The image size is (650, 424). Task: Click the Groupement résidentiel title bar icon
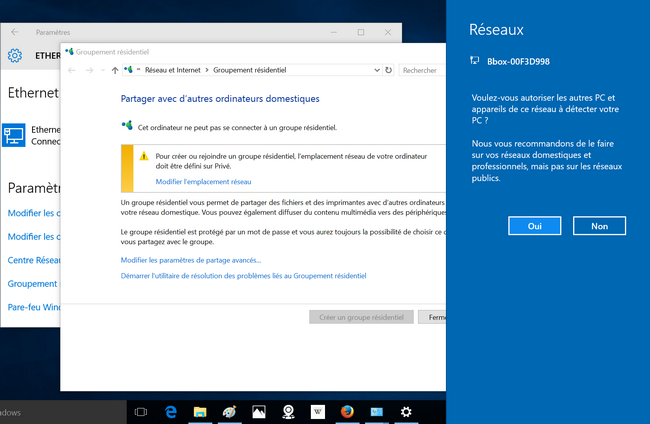point(69,51)
